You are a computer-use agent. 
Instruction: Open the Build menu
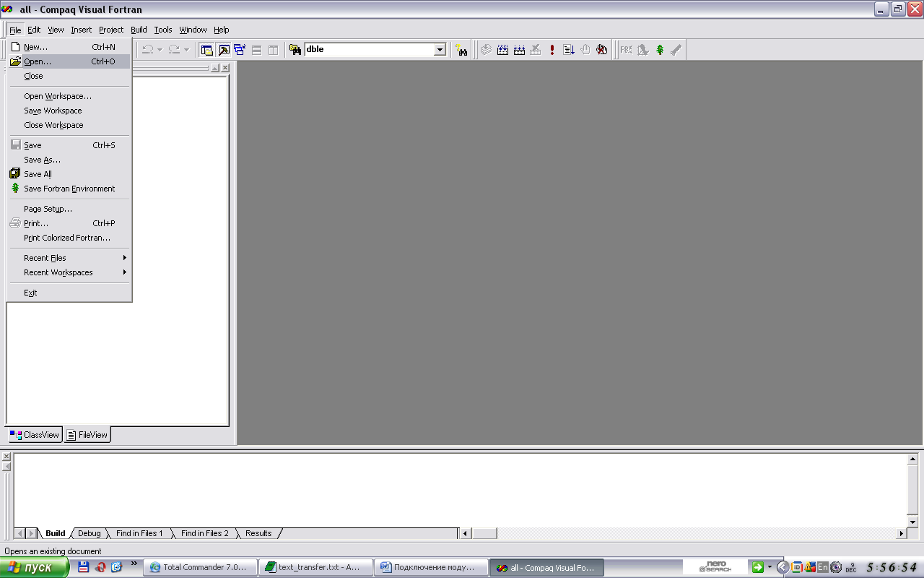pos(139,30)
